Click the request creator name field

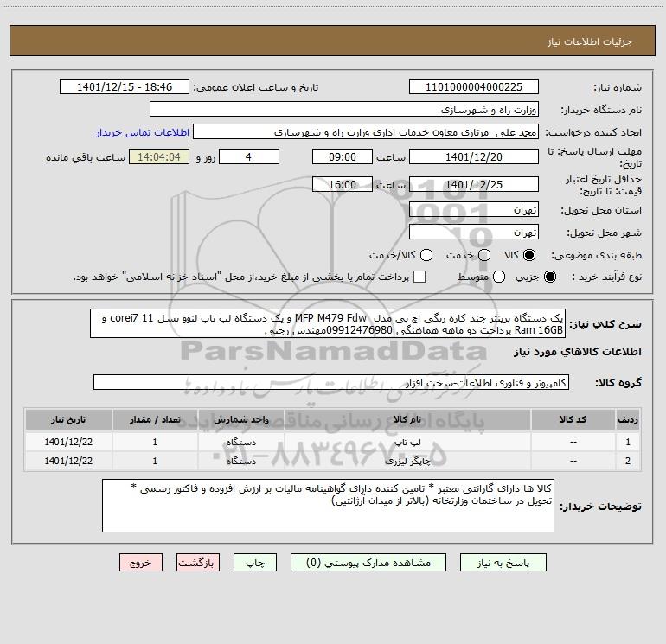point(366,131)
